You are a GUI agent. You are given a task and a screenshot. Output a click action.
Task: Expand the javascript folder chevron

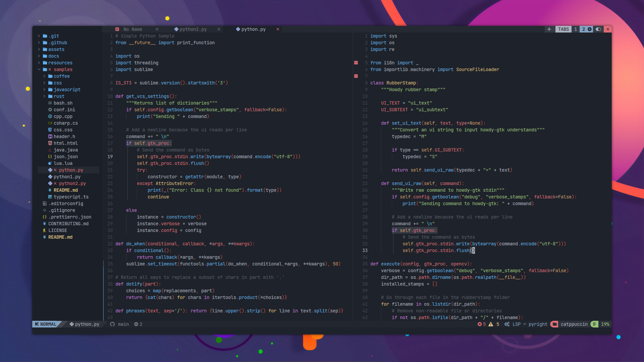[44, 89]
